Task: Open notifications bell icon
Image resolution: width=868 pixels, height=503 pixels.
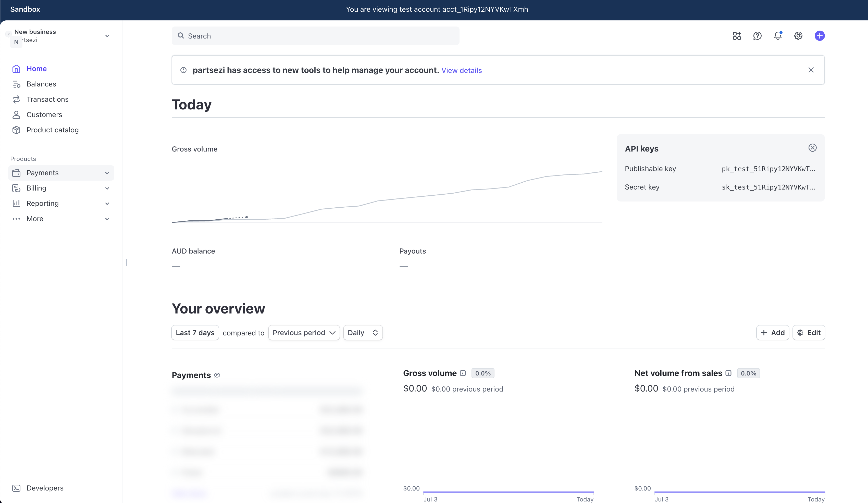Action: pyautogui.click(x=778, y=36)
